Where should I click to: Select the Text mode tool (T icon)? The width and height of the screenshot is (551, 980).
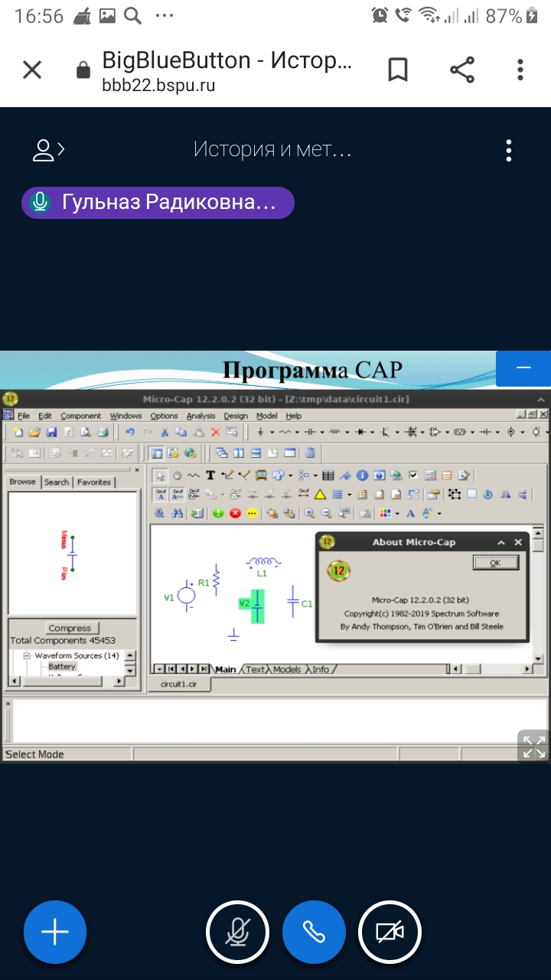pos(210,475)
